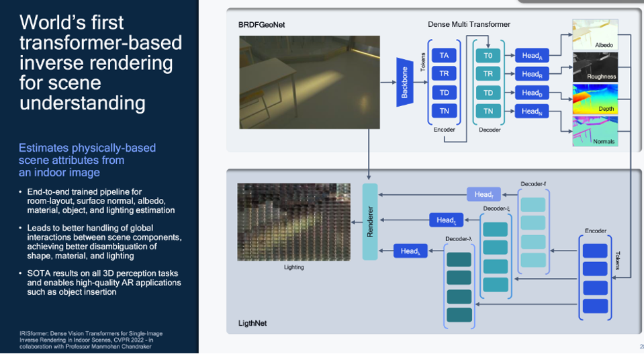Select the TA token in the Encoder
Screen dimensions: 644x354
444,56
